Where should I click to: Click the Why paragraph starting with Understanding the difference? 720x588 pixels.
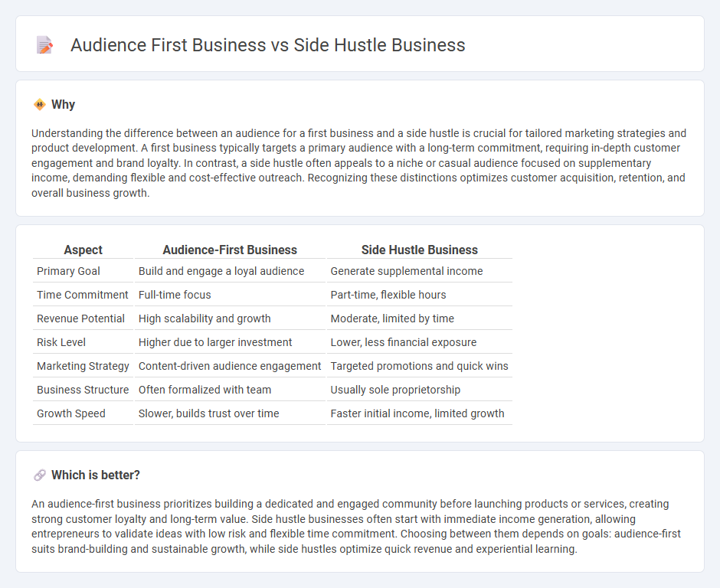click(359, 163)
